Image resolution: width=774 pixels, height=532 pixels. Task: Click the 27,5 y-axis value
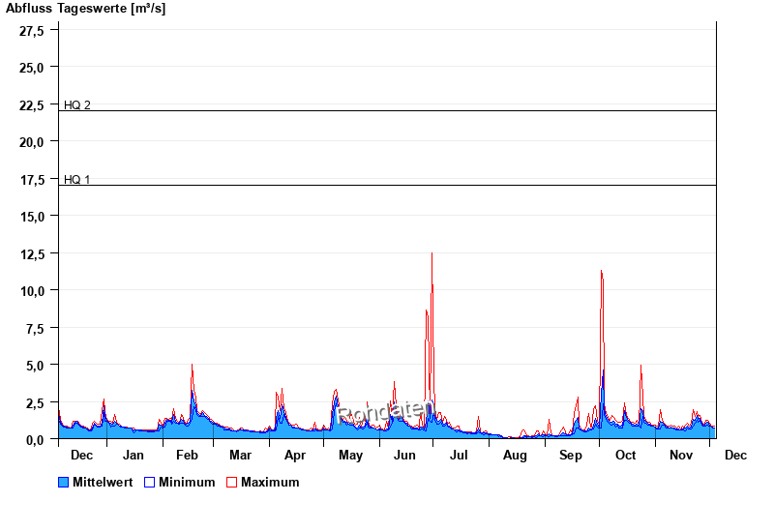32,30
